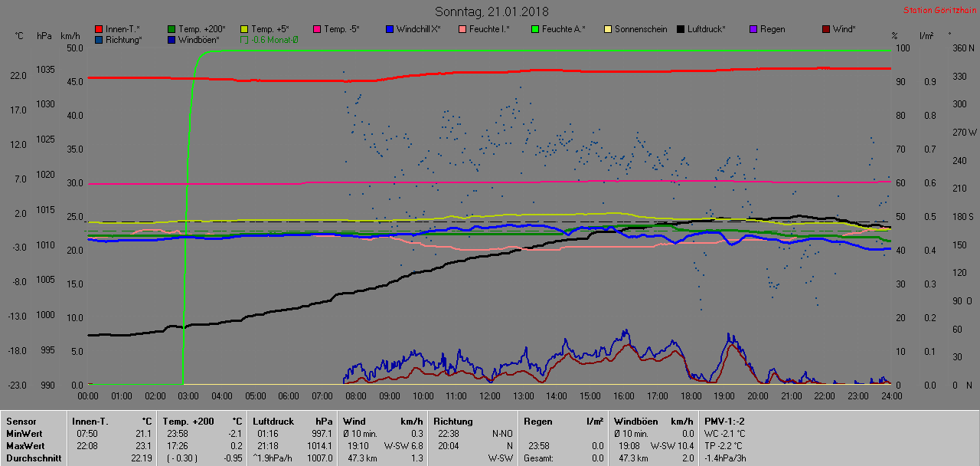Click the dark green Temp. +200 legend square
This screenshot has height=466, width=980.
click(172, 29)
